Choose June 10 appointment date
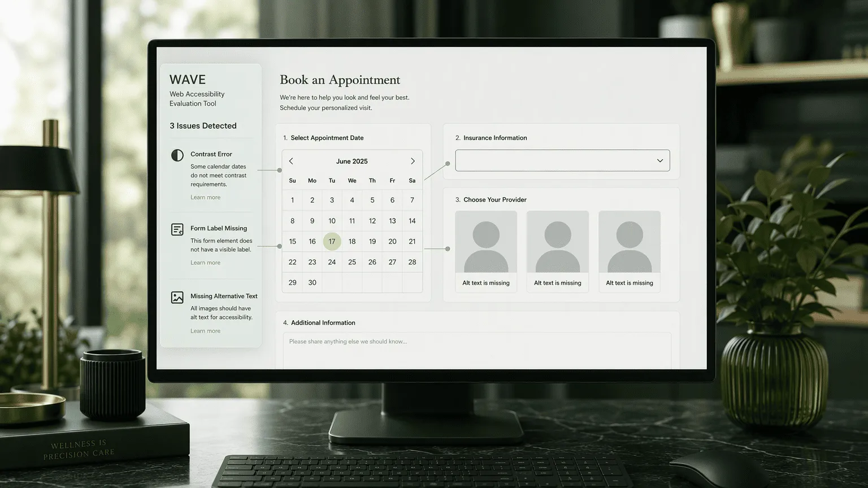The height and width of the screenshot is (488, 868). click(x=332, y=221)
